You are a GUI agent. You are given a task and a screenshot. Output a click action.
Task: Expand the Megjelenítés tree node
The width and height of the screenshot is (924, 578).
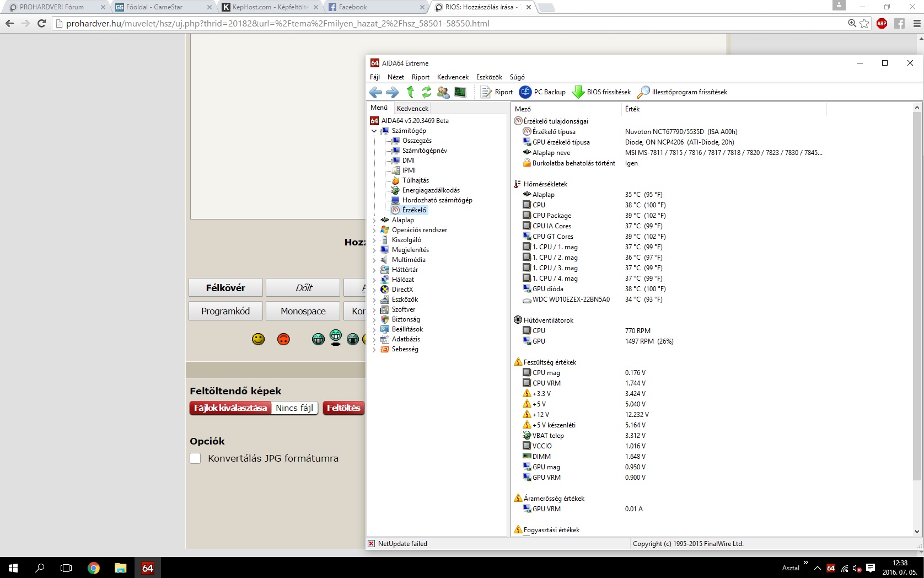pos(374,250)
